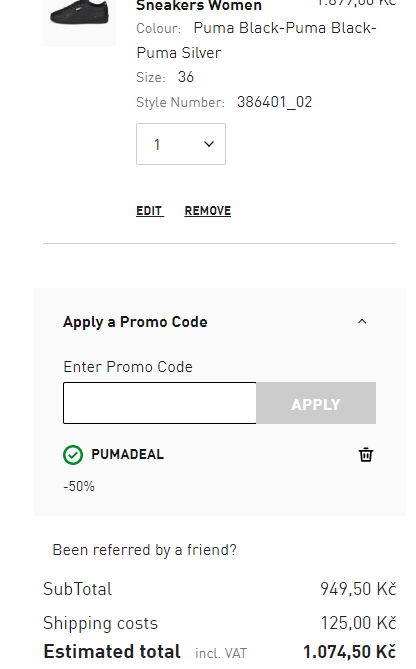This screenshot has height=669, width=416.
Task: Open the quantity dropdown showing 1
Action: pyautogui.click(x=181, y=144)
